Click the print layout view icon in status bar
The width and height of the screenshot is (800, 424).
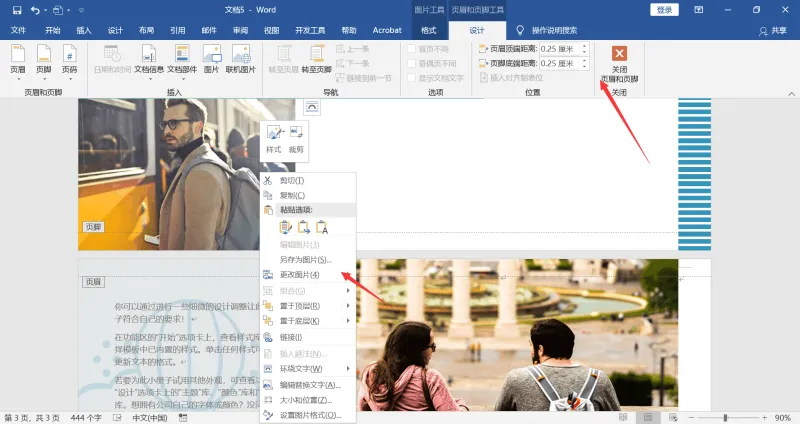648,417
